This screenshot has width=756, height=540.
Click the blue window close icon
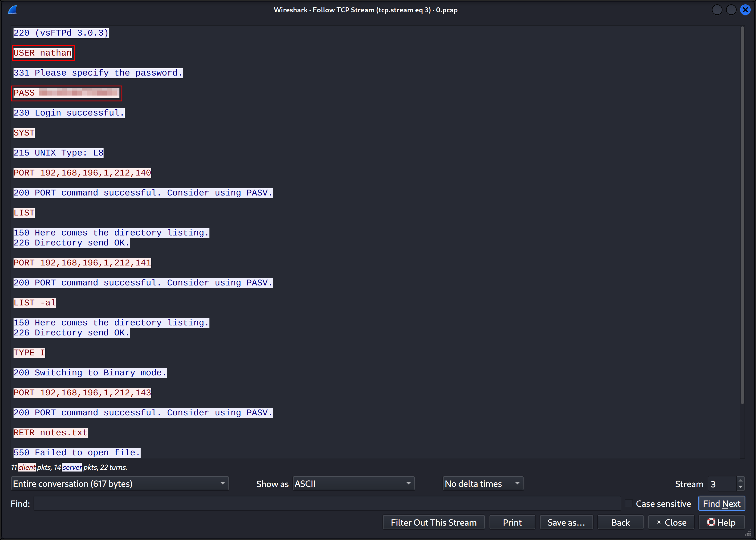pos(745,10)
